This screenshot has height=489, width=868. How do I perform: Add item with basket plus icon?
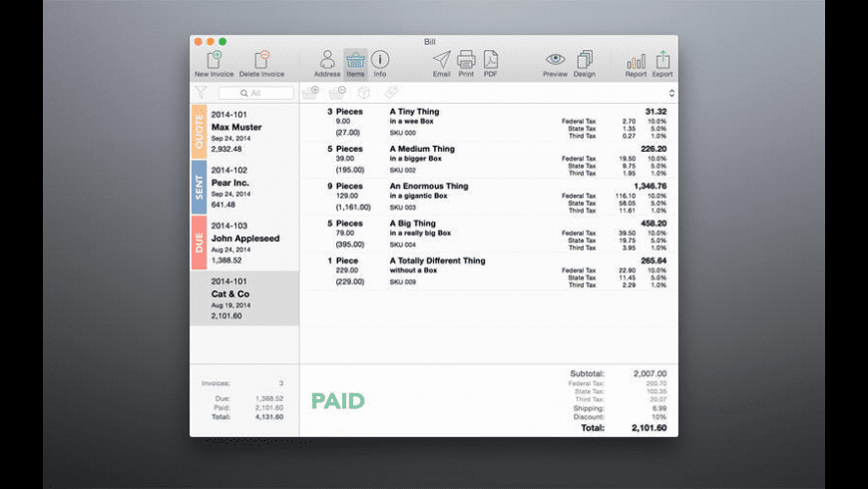tap(310, 93)
